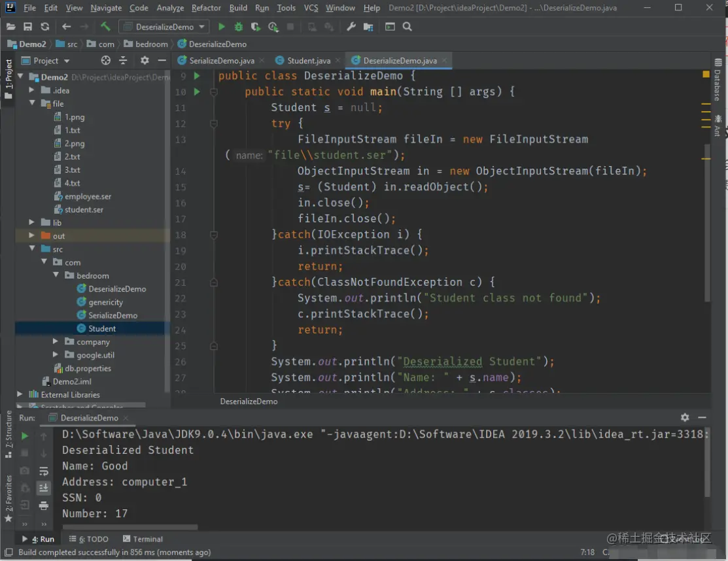Open the File menu
The width and height of the screenshot is (728, 561).
(x=29, y=8)
